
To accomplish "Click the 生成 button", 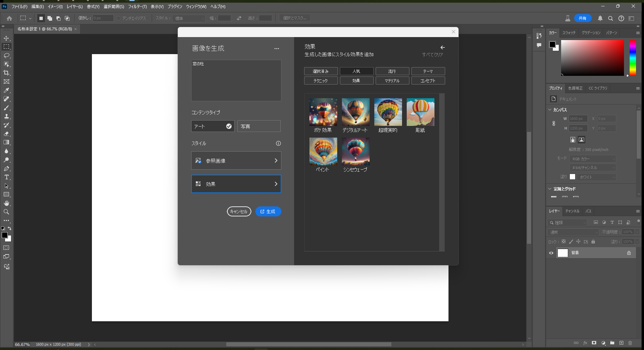I will [268, 211].
